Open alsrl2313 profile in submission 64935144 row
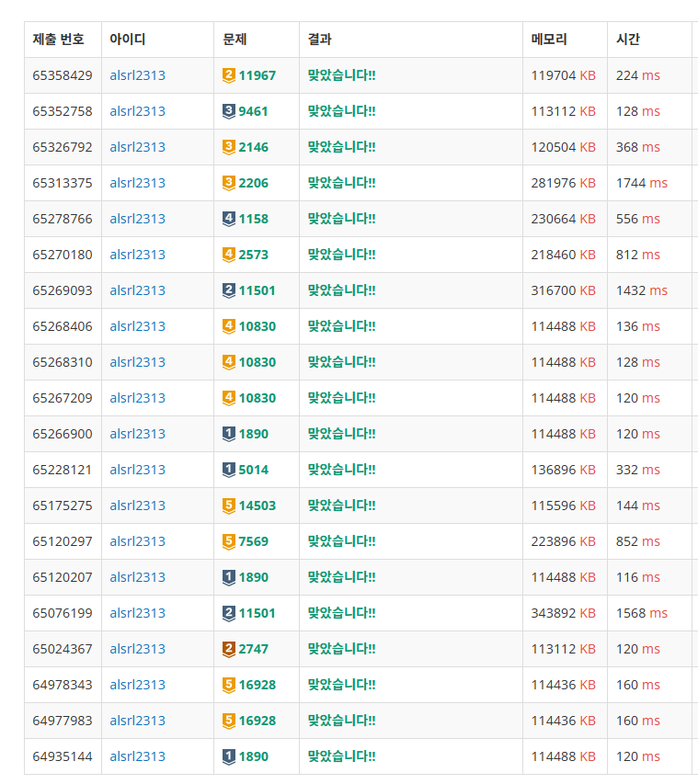Screen dimensions: 698x784 click(138, 757)
